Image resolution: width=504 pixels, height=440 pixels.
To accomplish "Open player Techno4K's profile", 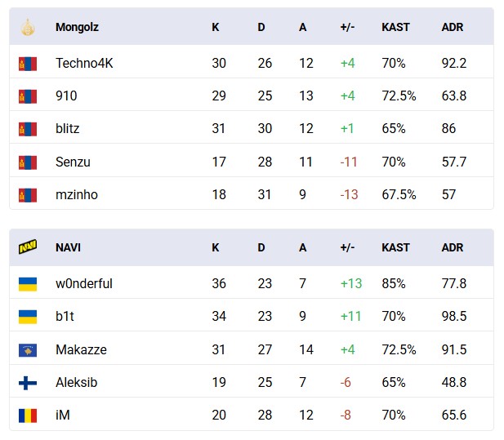I will coord(84,63).
